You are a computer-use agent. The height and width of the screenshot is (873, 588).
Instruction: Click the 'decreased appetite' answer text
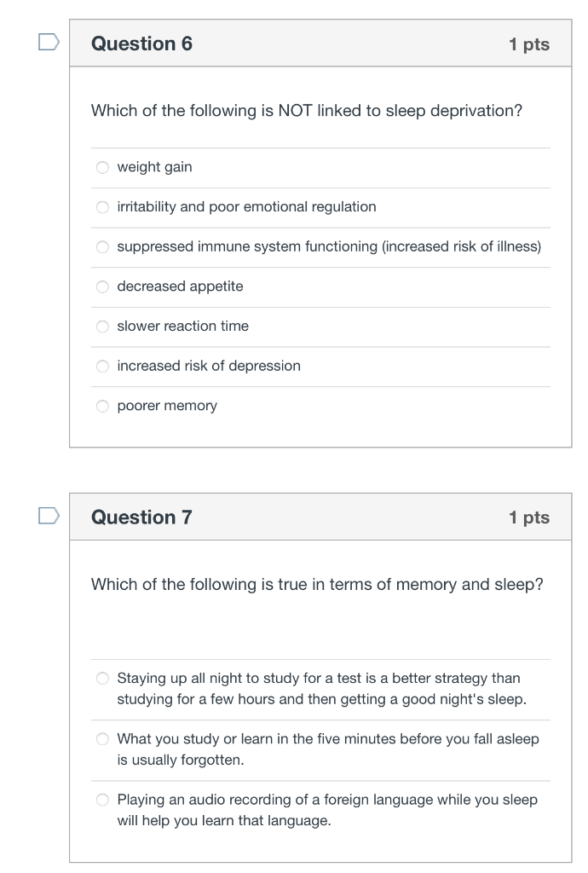click(x=180, y=286)
